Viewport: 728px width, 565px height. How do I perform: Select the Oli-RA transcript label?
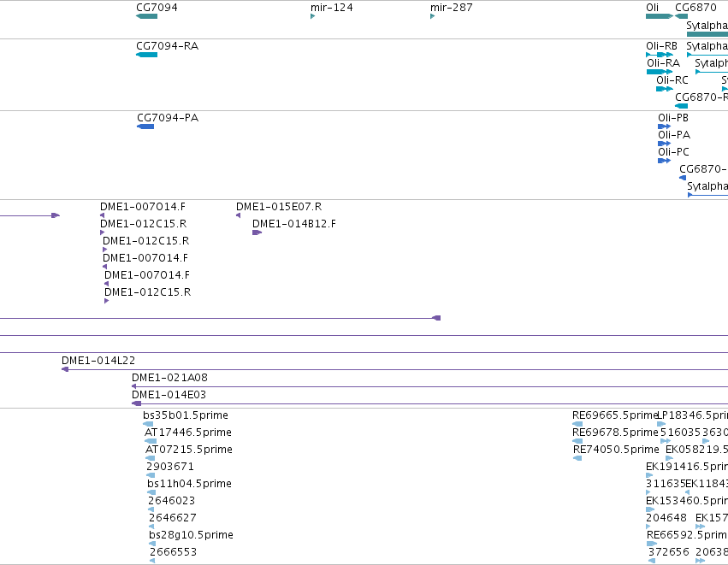[664, 63]
